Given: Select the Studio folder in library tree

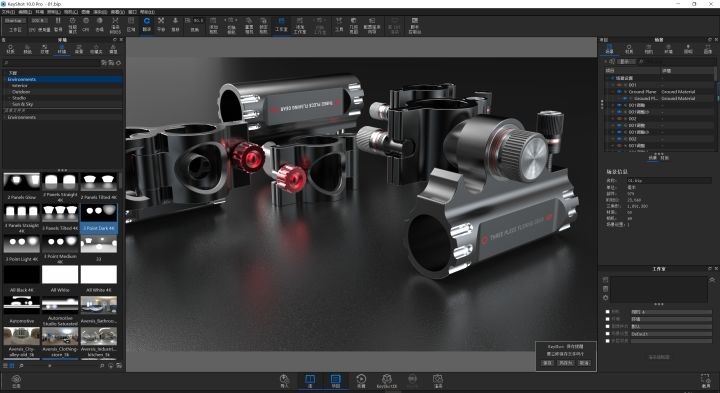Looking at the screenshot, I should pos(19,98).
